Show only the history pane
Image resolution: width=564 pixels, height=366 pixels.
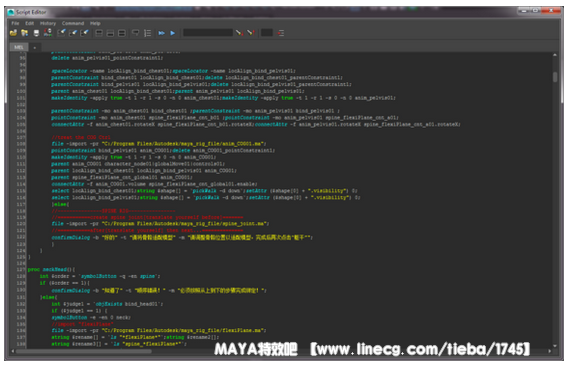point(99,33)
